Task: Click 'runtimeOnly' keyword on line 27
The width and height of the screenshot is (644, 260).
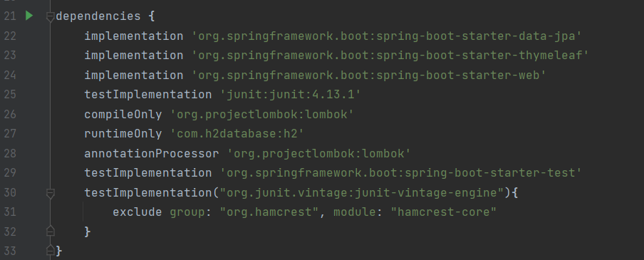Action: pos(123,133)
